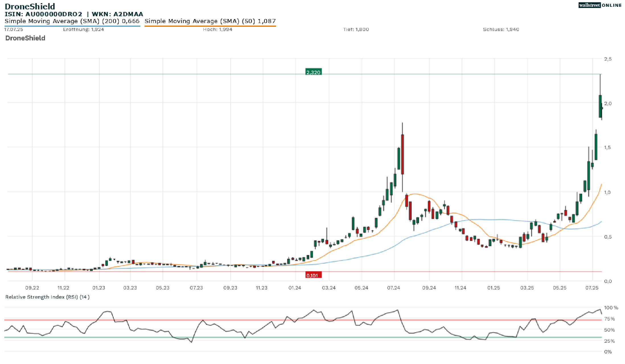Click the orange SMA 50 legend line
The width and height of the screenshot is (625, 364).
click(x=210, y=26)
